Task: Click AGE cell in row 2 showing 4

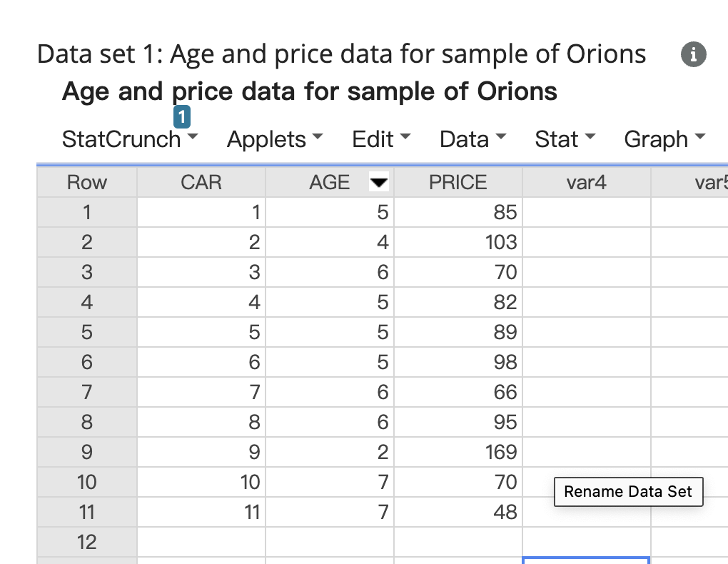Action: coord(330,242)
